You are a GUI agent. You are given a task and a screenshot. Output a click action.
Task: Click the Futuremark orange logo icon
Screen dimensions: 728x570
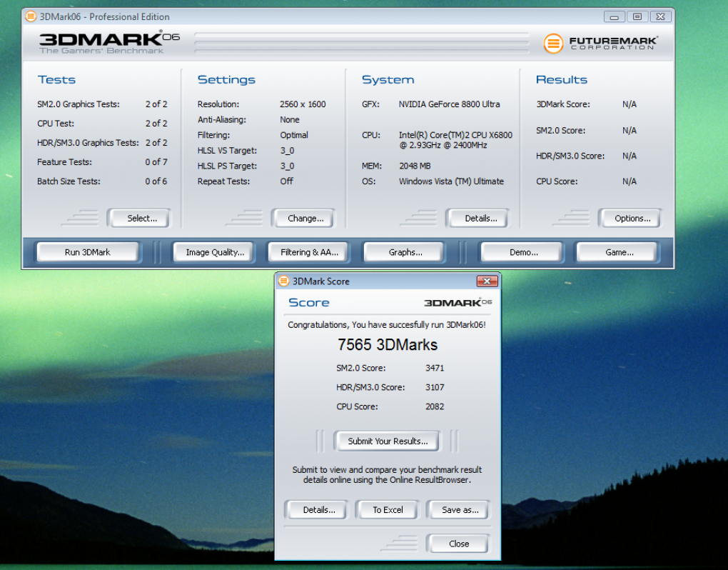[553, 43]
